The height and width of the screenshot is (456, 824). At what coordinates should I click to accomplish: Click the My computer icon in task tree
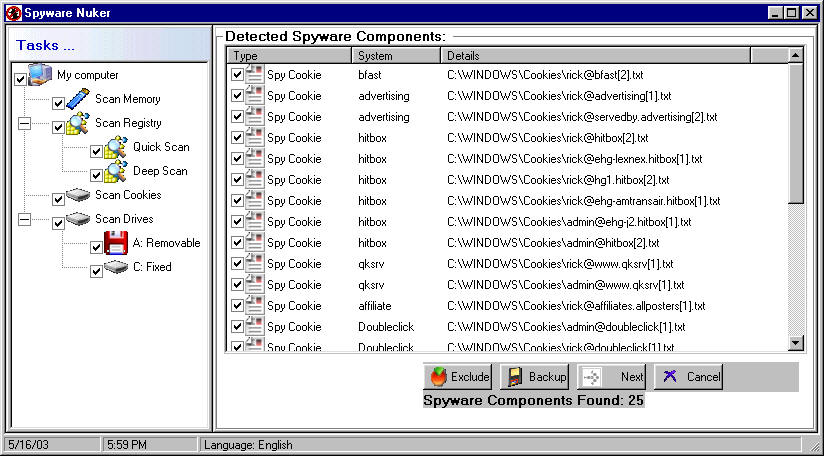(x=40, y=74)
